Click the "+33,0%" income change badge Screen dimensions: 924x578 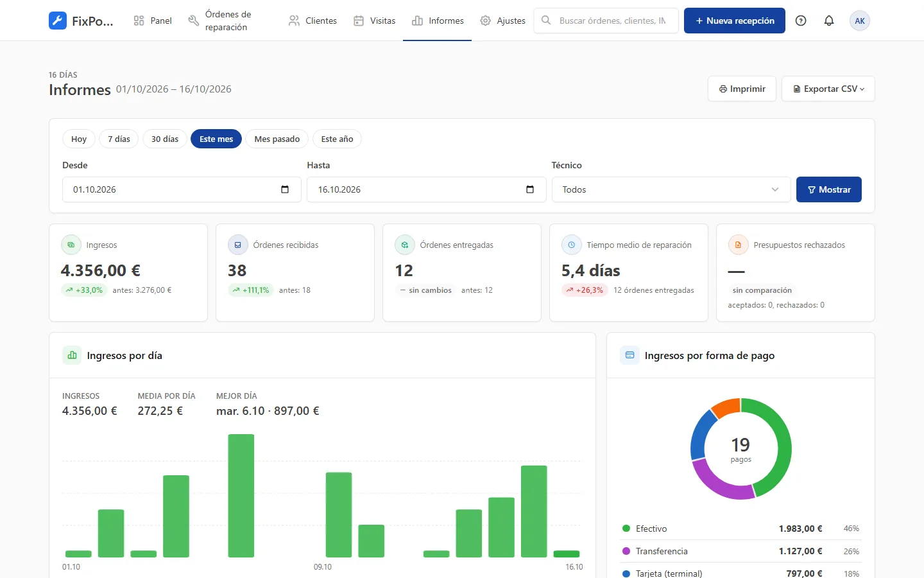(85, 290)
